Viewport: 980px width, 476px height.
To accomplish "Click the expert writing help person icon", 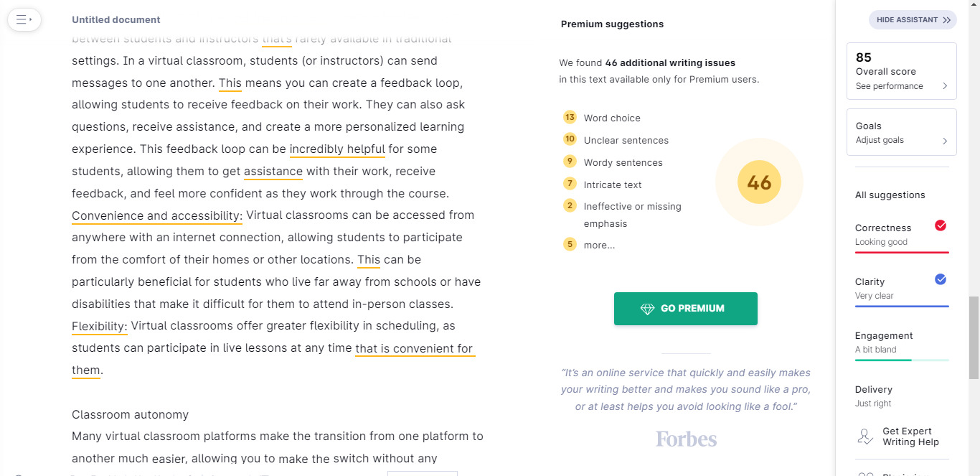I will pyautogui.click(x=866, y=437).
